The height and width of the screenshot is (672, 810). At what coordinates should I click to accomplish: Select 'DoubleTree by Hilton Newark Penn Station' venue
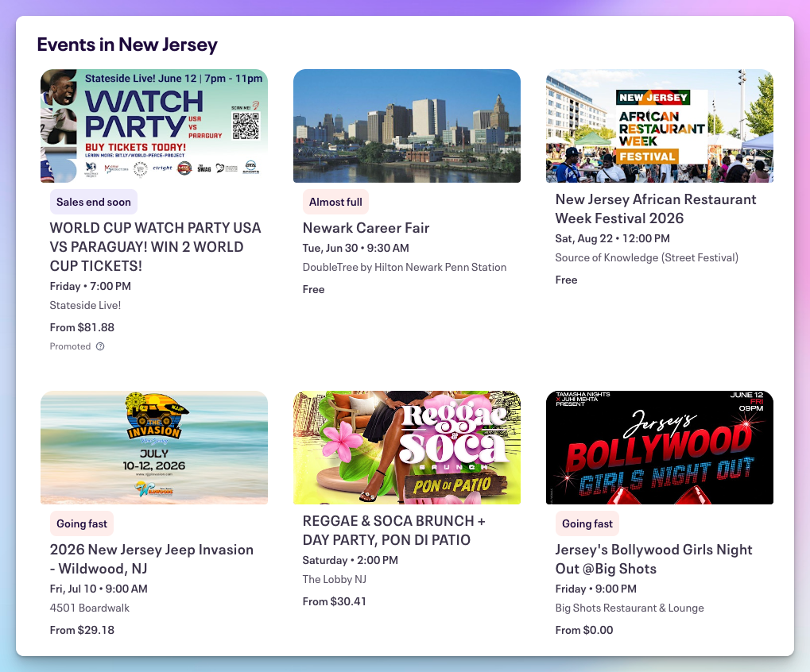(x=405, y=267)
